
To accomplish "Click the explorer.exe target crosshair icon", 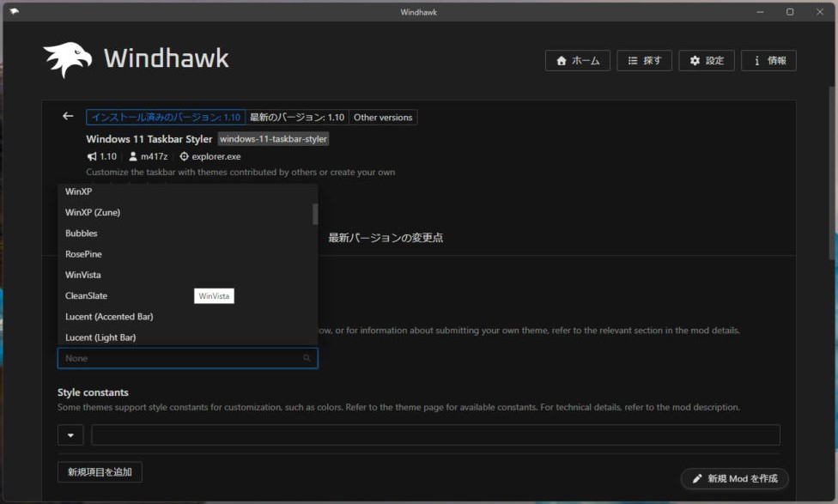I will [184, 156].
